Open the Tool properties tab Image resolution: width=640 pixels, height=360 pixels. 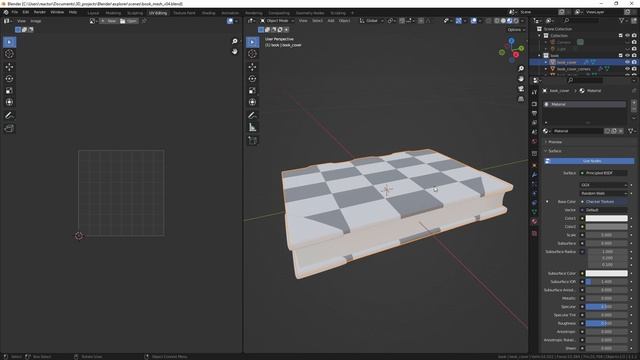(x=534, y=93)
